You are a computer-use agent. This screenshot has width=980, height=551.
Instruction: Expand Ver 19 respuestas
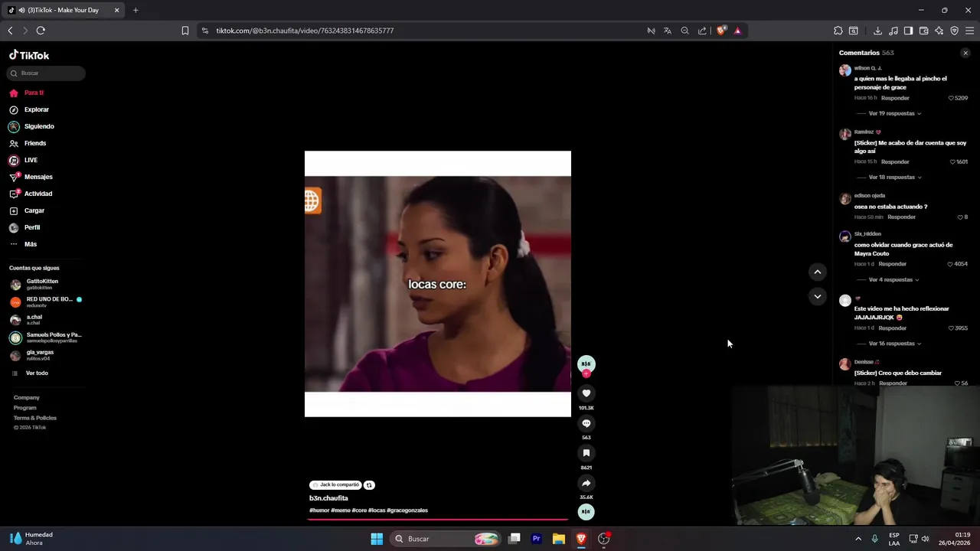(x=894, y=113)
